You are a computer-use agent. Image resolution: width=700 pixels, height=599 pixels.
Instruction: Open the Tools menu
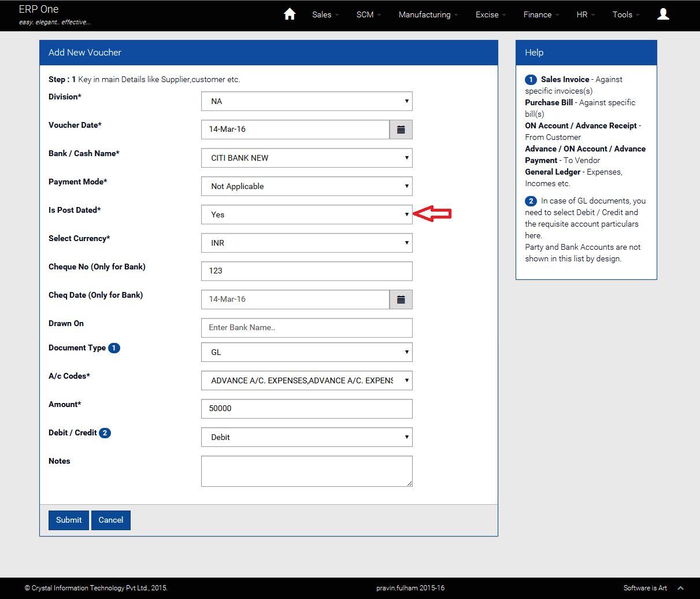click(x=626, y=14)
